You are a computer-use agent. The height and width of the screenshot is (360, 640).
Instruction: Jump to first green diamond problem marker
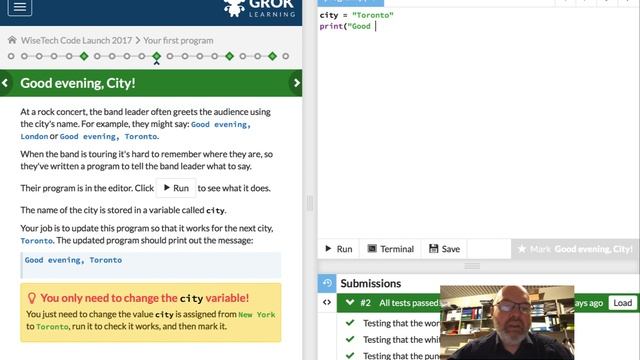(x=84, y=56)
